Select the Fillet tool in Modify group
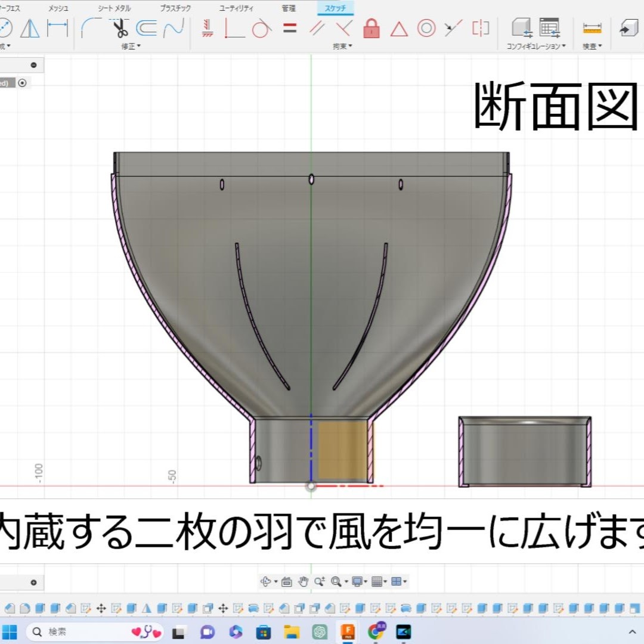This screenshot has height=644, width=644. pyautogui.click(x=91, y=28)
